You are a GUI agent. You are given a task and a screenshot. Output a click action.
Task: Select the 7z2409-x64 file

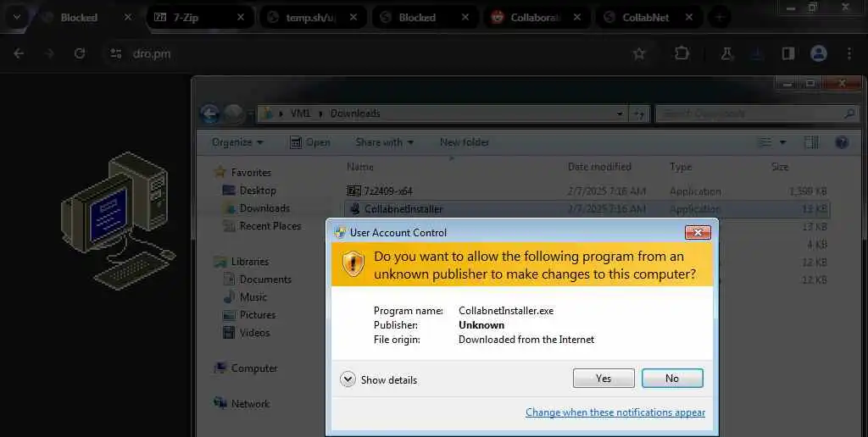379,191
